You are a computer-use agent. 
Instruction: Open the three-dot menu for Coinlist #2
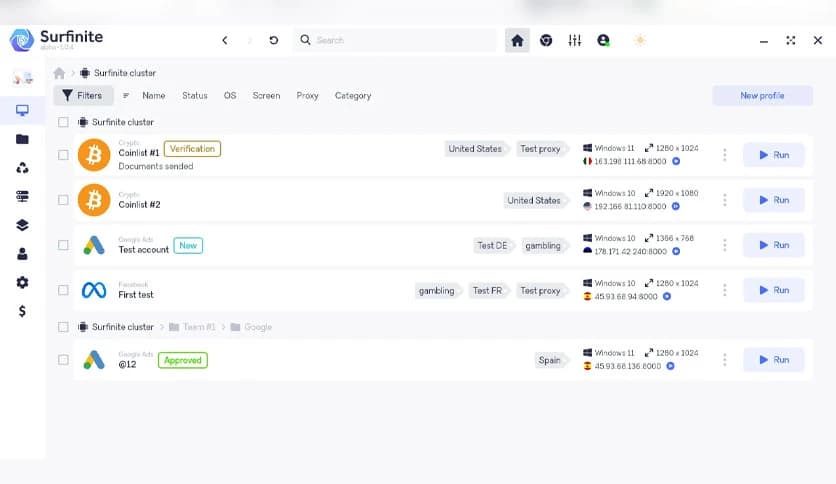(x=724, y=200)
